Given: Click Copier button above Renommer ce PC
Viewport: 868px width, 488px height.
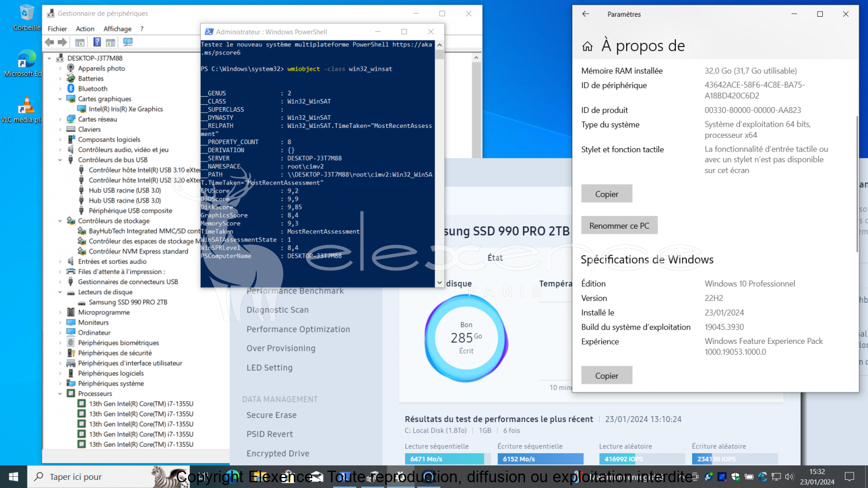Looking at the screenshot, I should click(606, 194).
